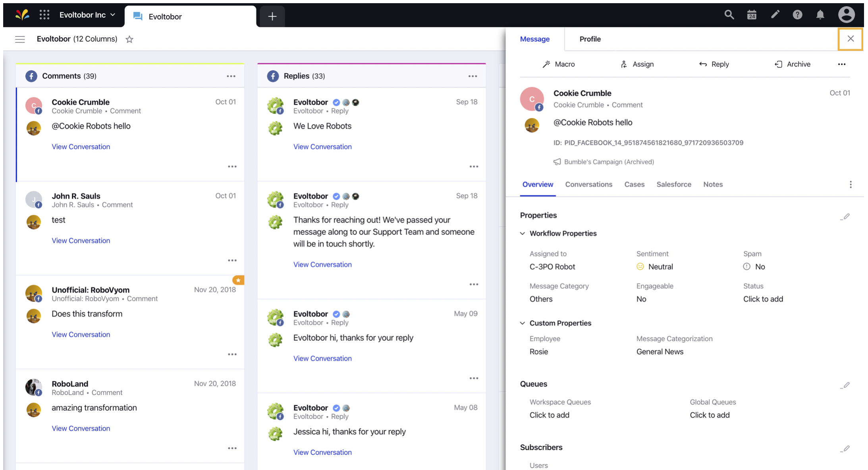Select the Conversations tab

click(588, 184)
